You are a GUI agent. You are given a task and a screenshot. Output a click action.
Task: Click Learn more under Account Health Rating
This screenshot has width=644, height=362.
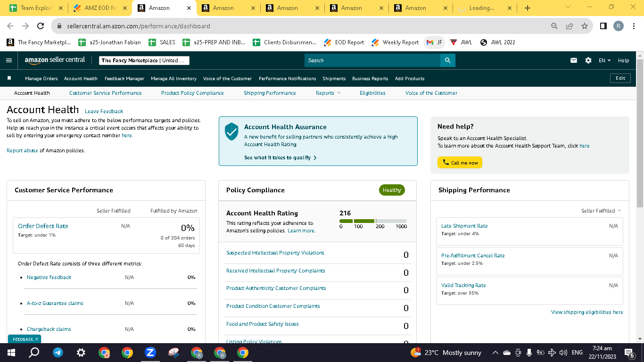coord(302,230)
